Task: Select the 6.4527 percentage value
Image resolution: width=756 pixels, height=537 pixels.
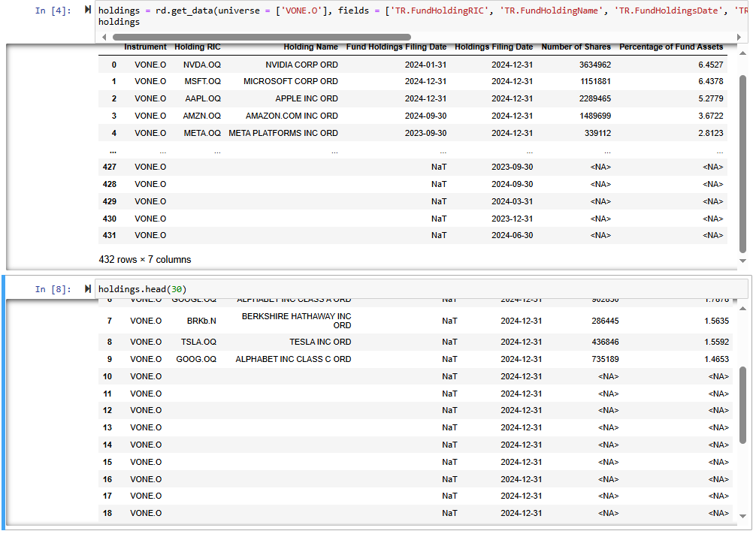Action: (710, 65)
